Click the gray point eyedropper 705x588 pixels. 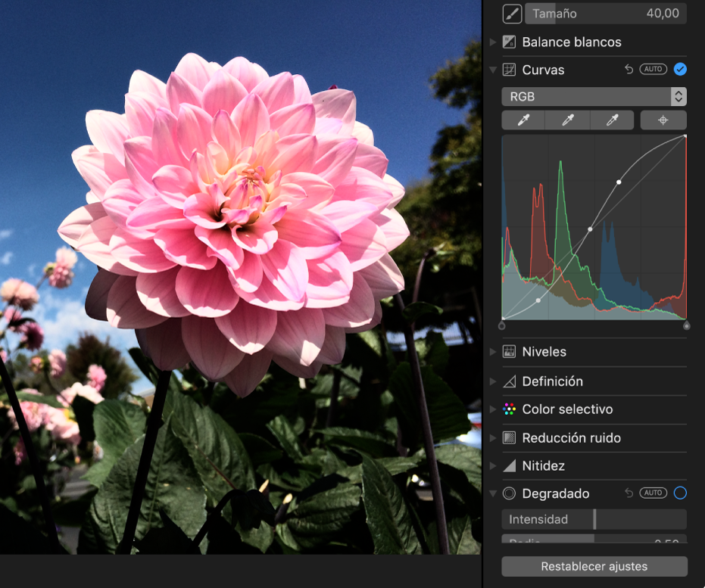569,120
